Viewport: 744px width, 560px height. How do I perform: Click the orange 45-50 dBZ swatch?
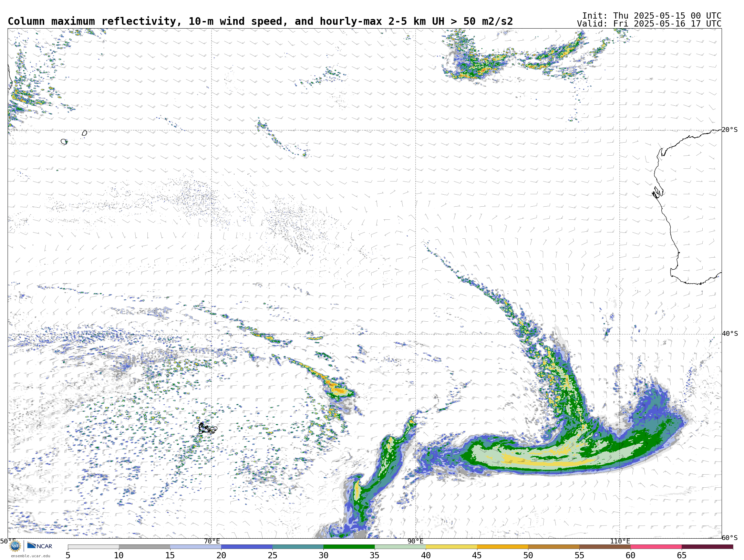(x=503, y=547)
